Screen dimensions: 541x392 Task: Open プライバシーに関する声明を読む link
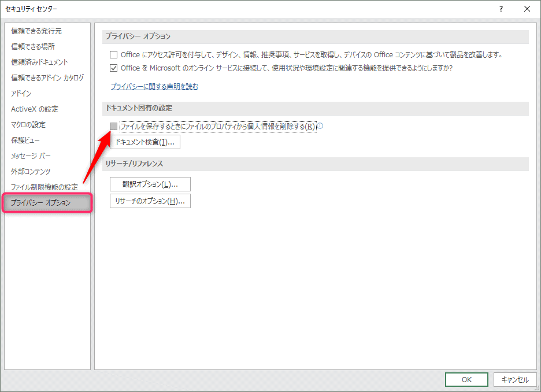coord(154,87)
